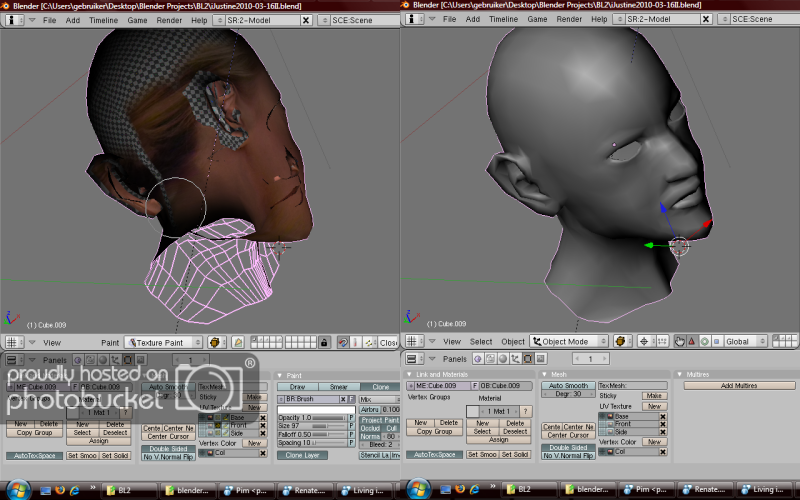
Task: Toggle Auto Smooth in right Mesh panel
Action: click(x=568, y=386)
